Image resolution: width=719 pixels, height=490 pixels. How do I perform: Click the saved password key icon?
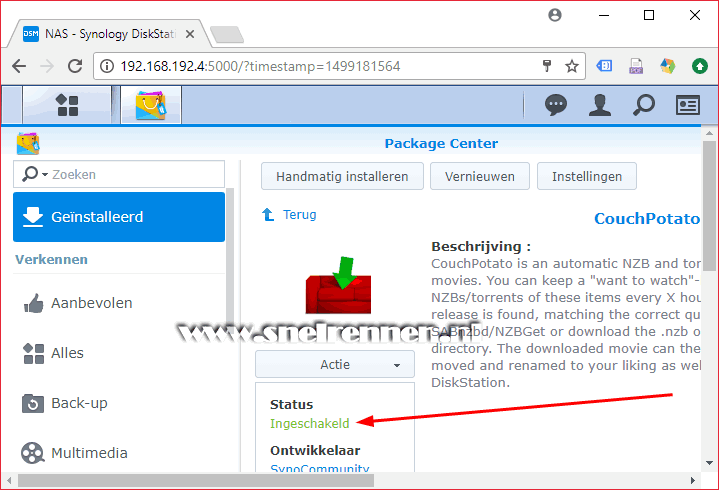pos(547,66)
